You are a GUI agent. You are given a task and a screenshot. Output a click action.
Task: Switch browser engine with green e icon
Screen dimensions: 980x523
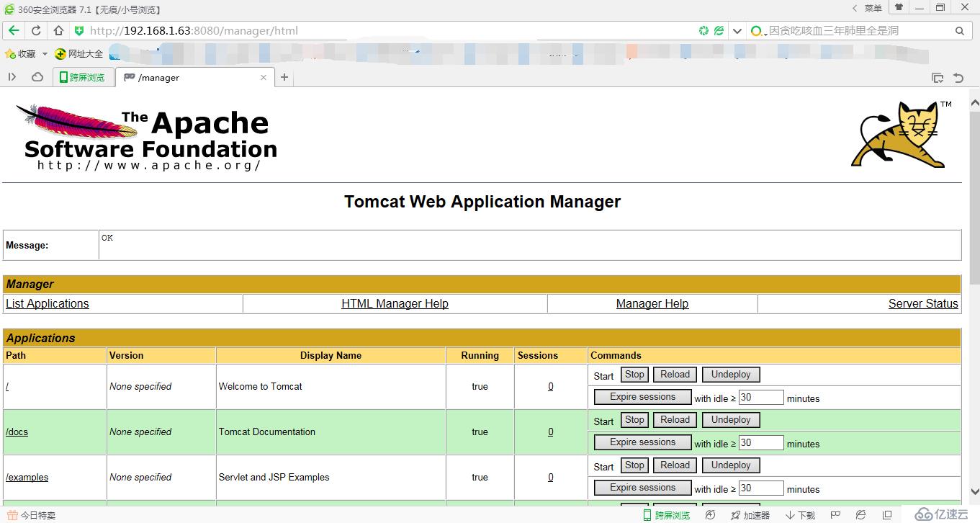click(719, 31)
